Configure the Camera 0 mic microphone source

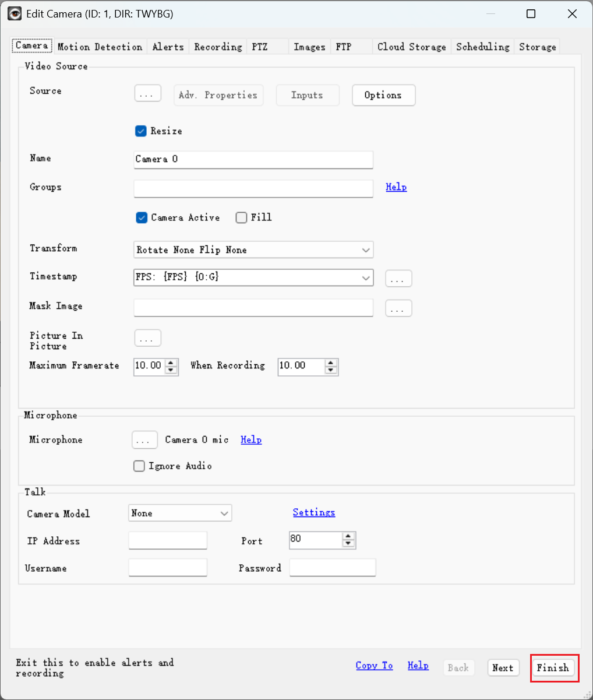144,439
